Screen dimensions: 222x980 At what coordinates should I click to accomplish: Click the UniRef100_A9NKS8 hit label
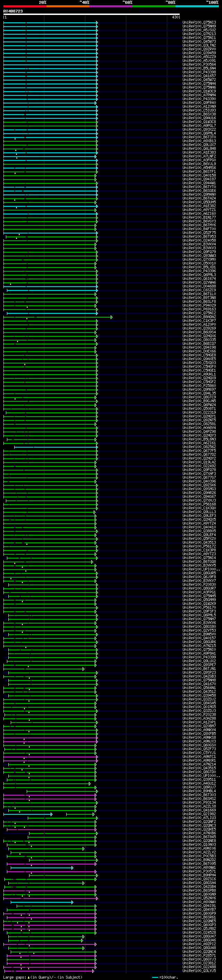(x=199, y=737)
